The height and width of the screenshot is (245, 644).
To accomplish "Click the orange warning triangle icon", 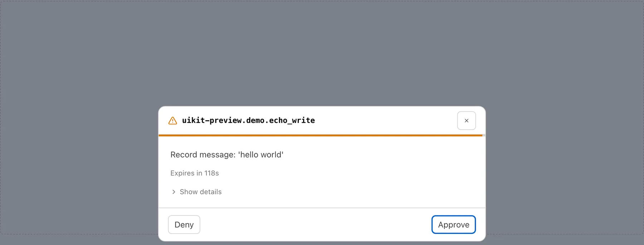I will (172, 121).
